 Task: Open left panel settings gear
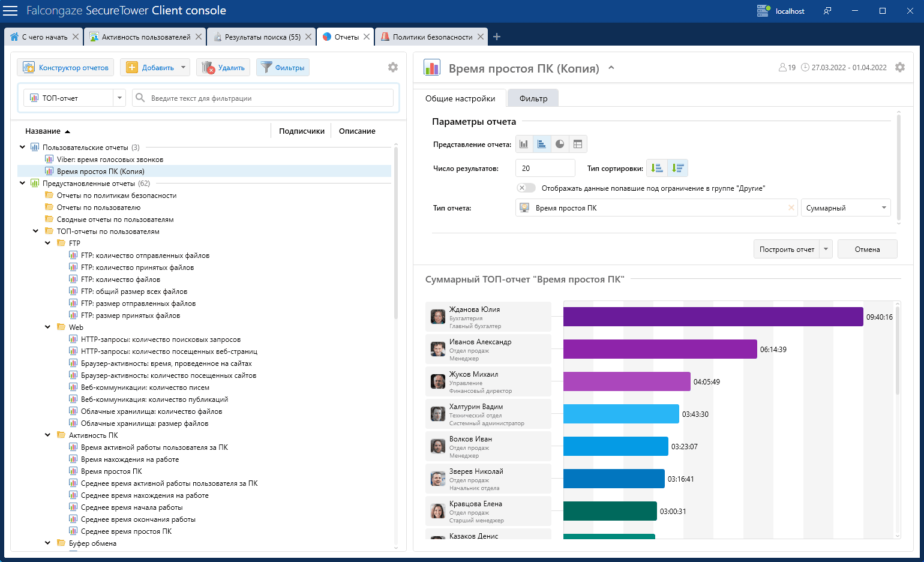[x=393, y=67]
